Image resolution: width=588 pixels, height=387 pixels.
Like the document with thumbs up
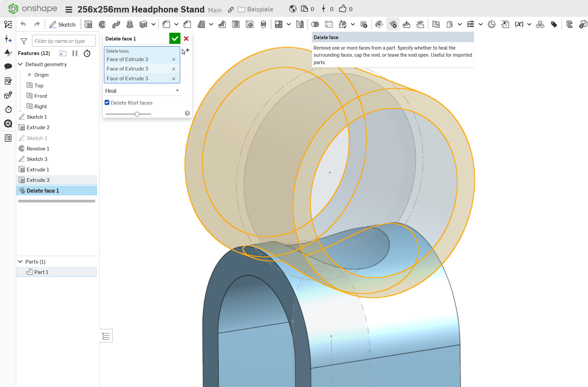343,9
